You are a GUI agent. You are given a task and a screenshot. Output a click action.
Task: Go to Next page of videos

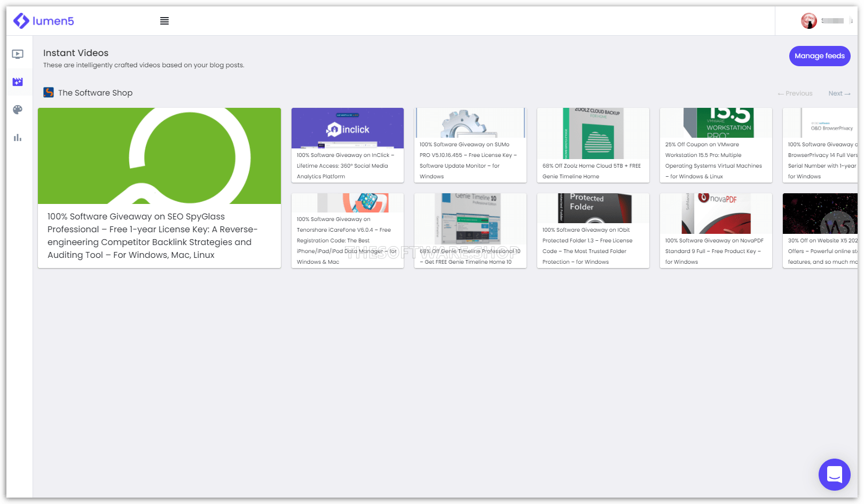839,93
